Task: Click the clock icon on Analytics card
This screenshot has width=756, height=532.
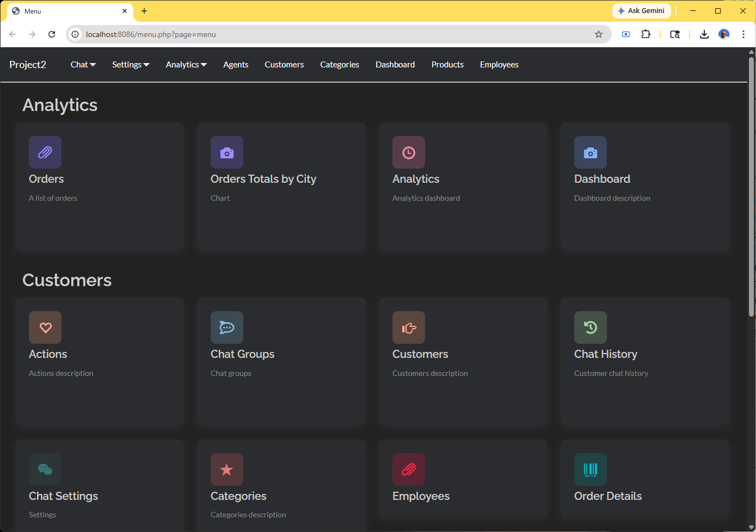Action: click(x=409, y=152)
